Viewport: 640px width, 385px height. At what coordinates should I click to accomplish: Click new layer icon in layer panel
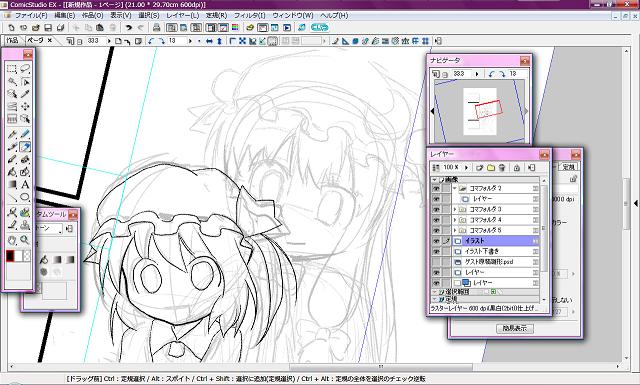click(x=480, y=167)
